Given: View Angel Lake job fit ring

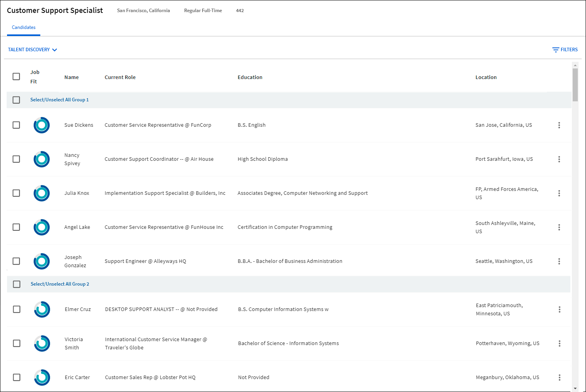Looking at the screenshot, I should pyautogui.click(x=41, y=227).
